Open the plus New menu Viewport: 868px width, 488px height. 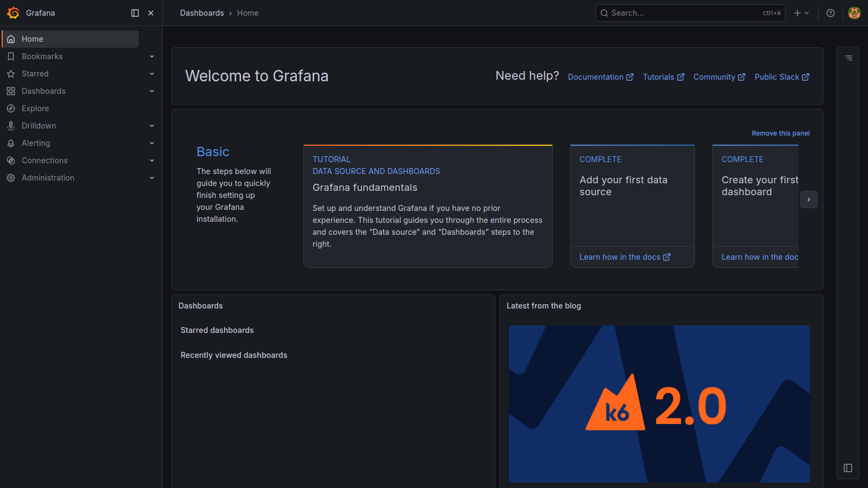coord(801,13)
